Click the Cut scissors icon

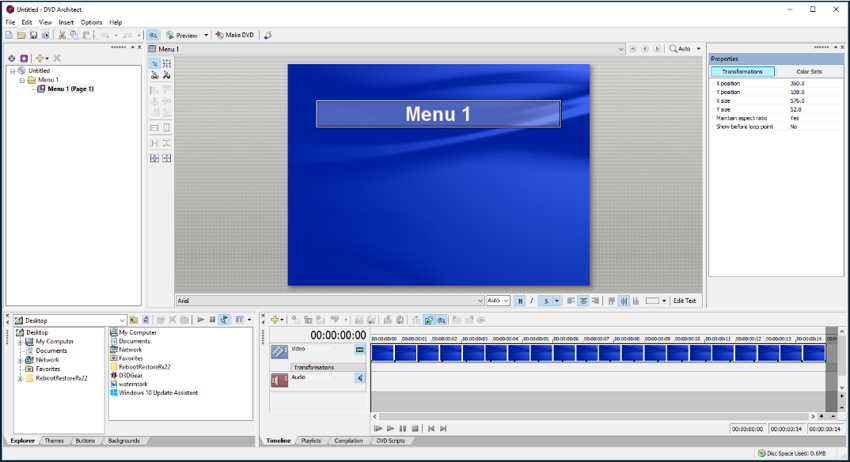point(62,35)
